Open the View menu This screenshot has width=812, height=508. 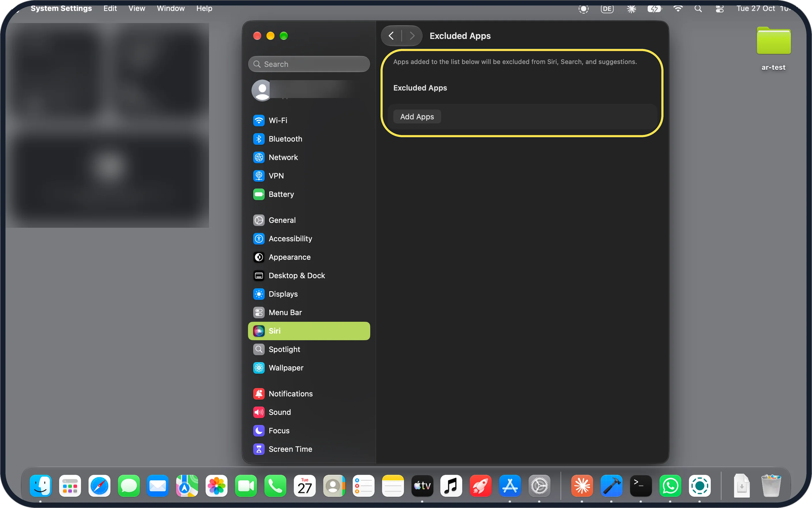(x=137, y=8)
